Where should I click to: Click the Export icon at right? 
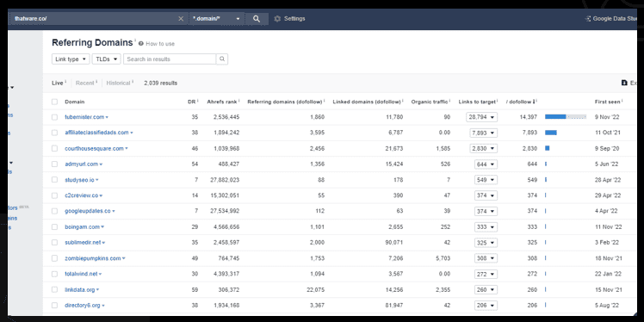624,83
